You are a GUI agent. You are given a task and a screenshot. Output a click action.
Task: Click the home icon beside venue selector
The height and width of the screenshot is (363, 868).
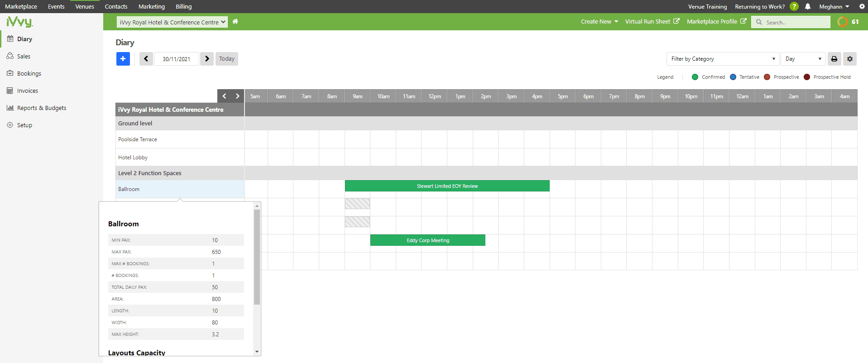coord(235,22)
